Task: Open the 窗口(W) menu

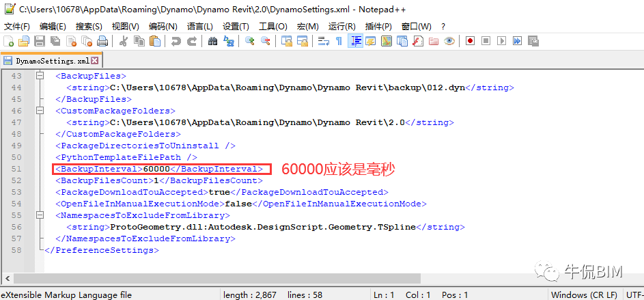Action: [416, 27]
